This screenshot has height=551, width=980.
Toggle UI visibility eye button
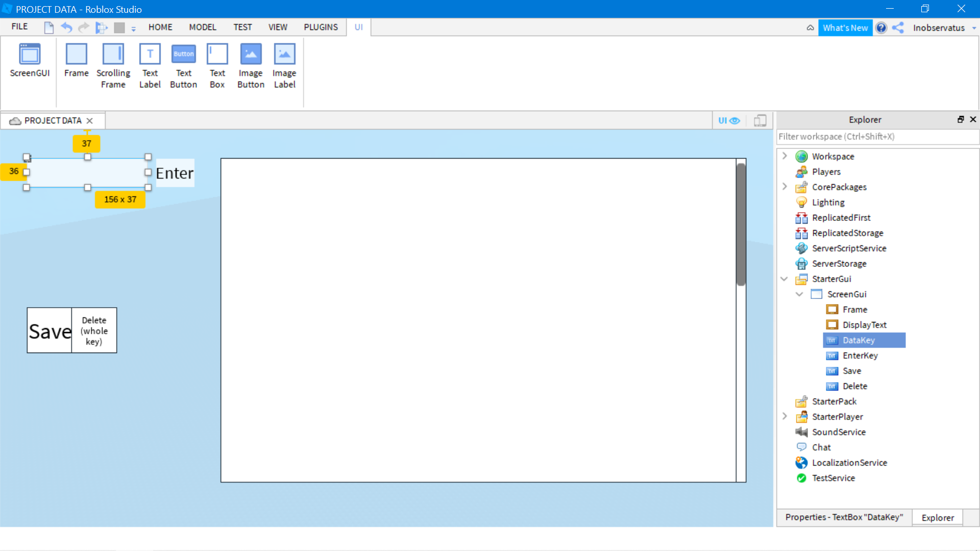click(729, 120)
